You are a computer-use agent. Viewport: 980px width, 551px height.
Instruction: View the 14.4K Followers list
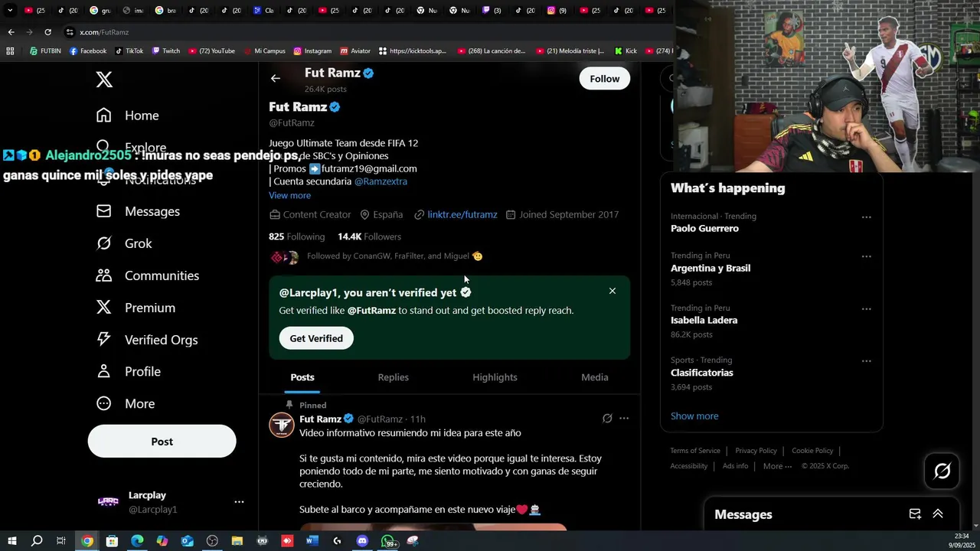click(x=369, y=237)
